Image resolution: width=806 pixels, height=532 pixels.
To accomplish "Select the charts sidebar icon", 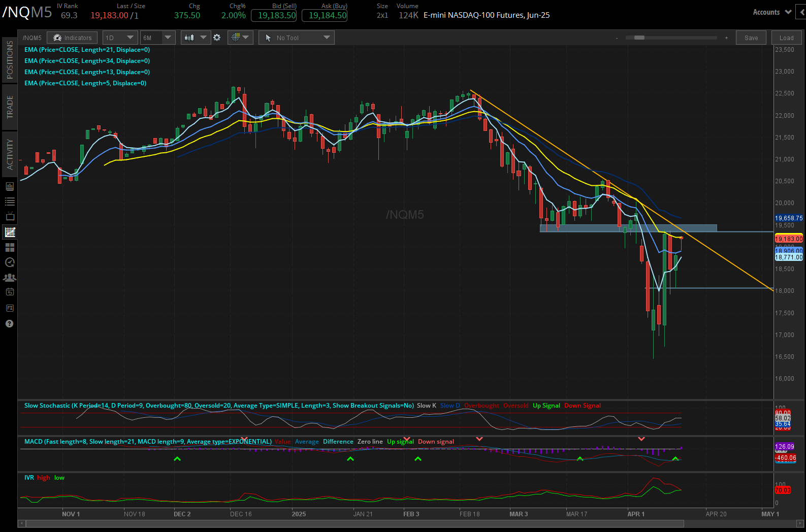I will (x=10, y=232).
